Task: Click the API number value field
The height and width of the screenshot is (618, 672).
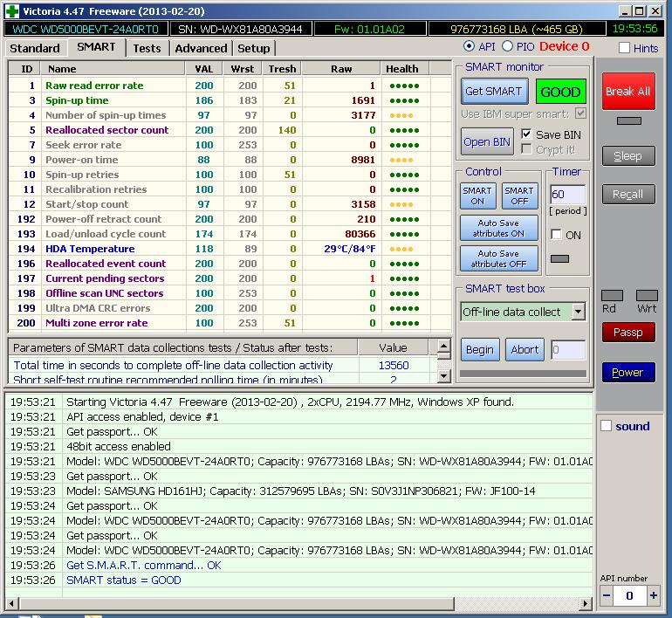Action: 629,595
